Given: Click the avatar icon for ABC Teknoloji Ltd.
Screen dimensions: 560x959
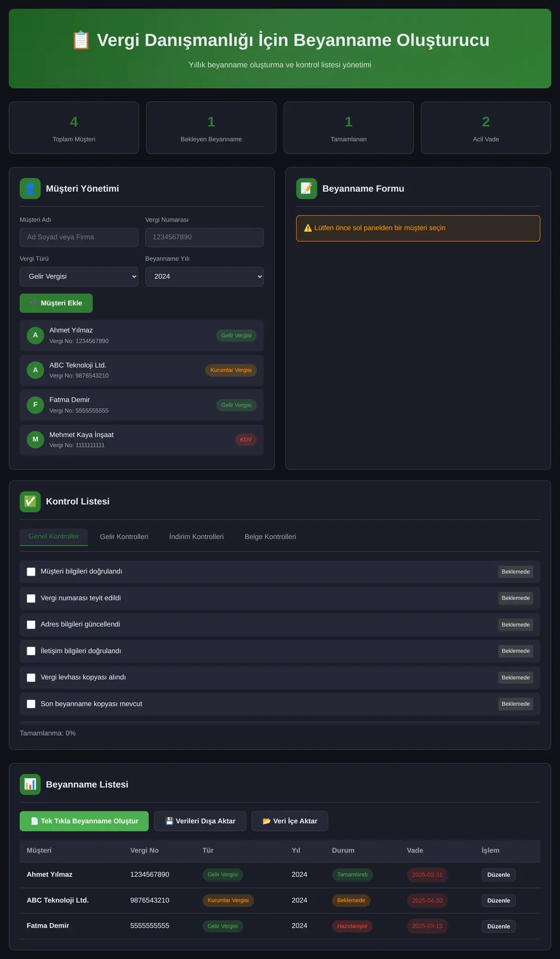Looking at the screenshot, I should (x=35, y=370).
